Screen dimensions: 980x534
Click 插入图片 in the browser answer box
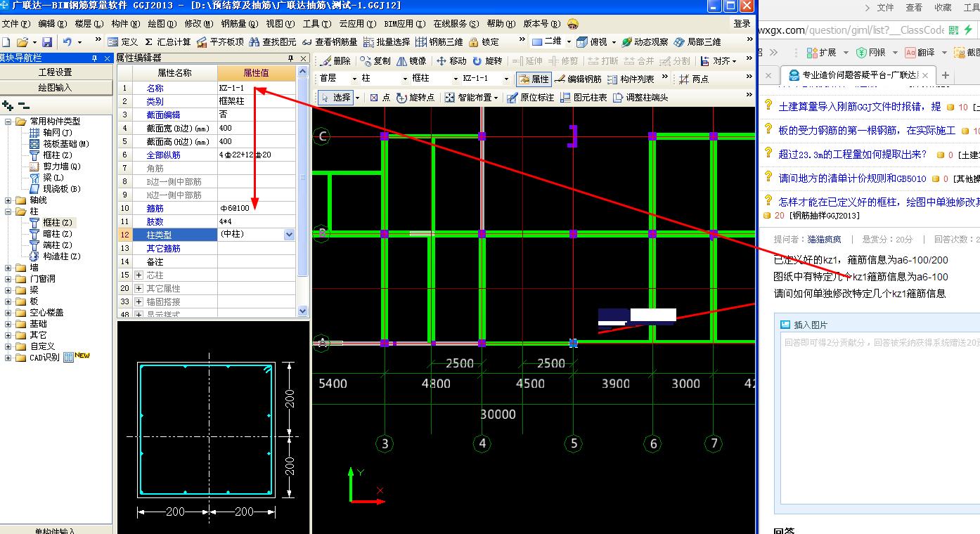804,325
